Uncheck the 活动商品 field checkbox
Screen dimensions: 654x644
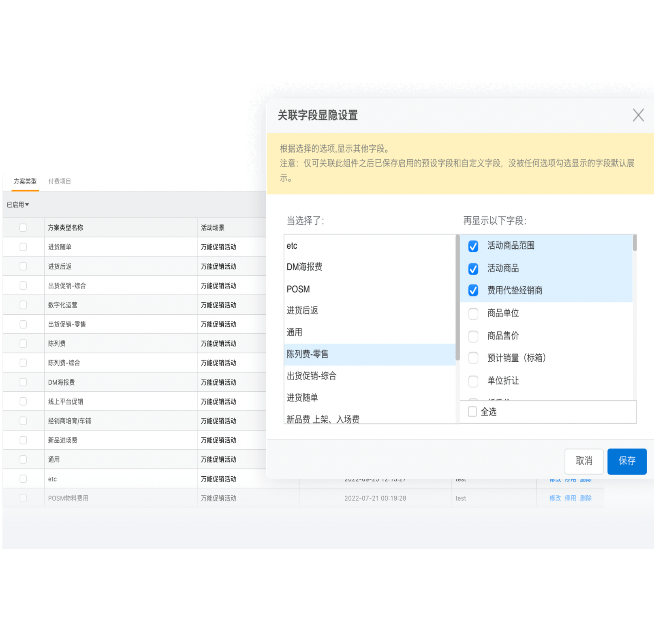click(473, 269)
